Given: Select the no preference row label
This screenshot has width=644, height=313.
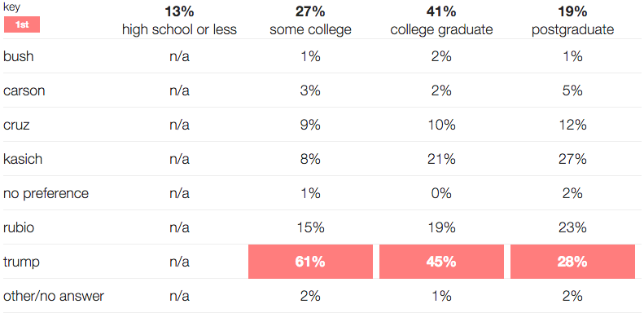Looking at the screenshot, I should [x=46, y=193].
